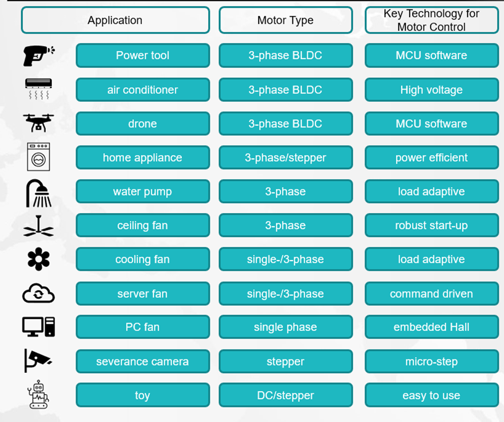This screenshot has width=504, height=422.
Task: Select the Motor Type header box
Action: [x=286, y=20]
